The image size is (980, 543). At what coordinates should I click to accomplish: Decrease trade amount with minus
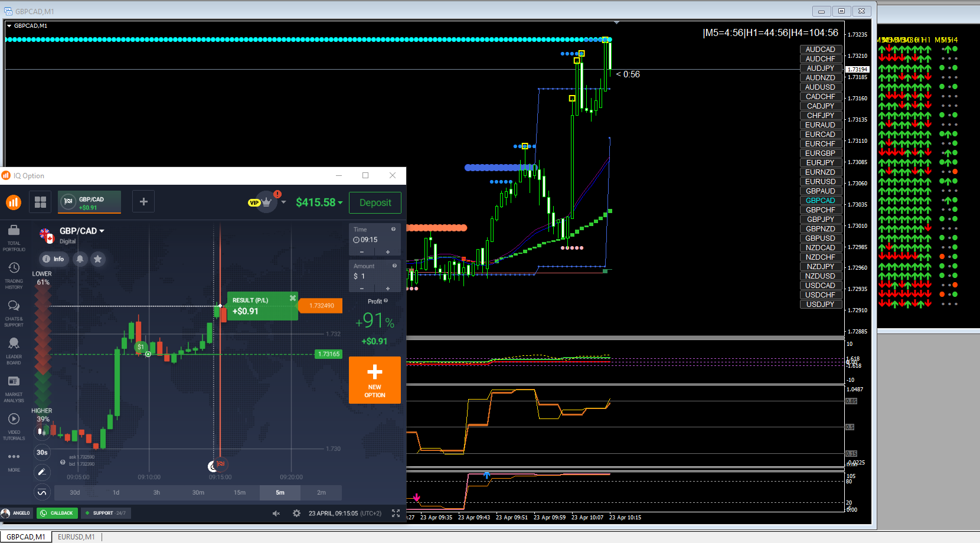pyautogui.click(x=362, y=289)
